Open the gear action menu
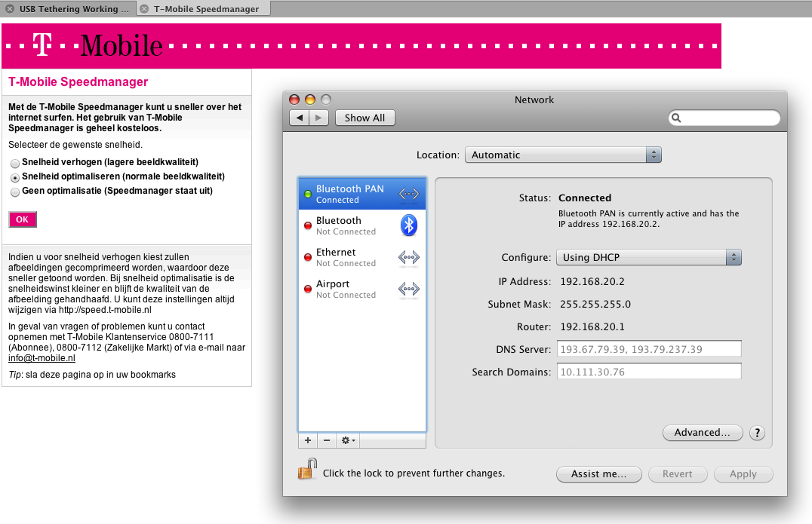The width and height of the screenshot is (812, 524). (x=347, y=440)
